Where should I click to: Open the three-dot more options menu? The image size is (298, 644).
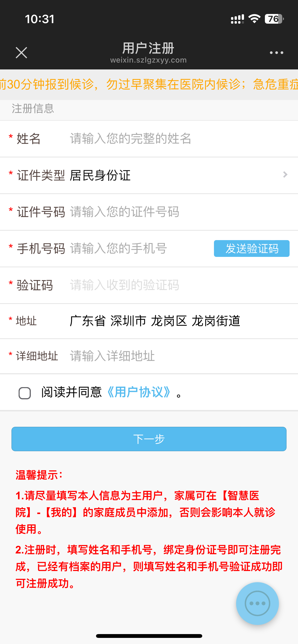coord(276,53)
